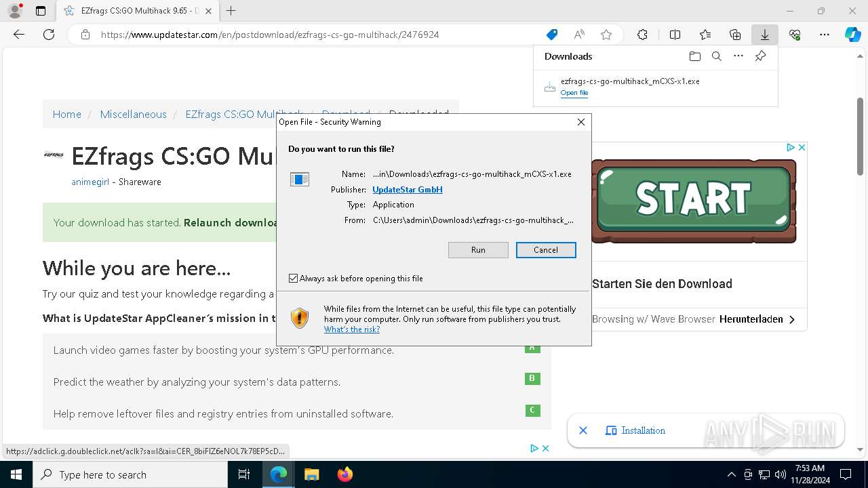Viewport: 868px width, 488px height.
Task: Launch Firefox from the taskbar
Action: tap(344, 474)
